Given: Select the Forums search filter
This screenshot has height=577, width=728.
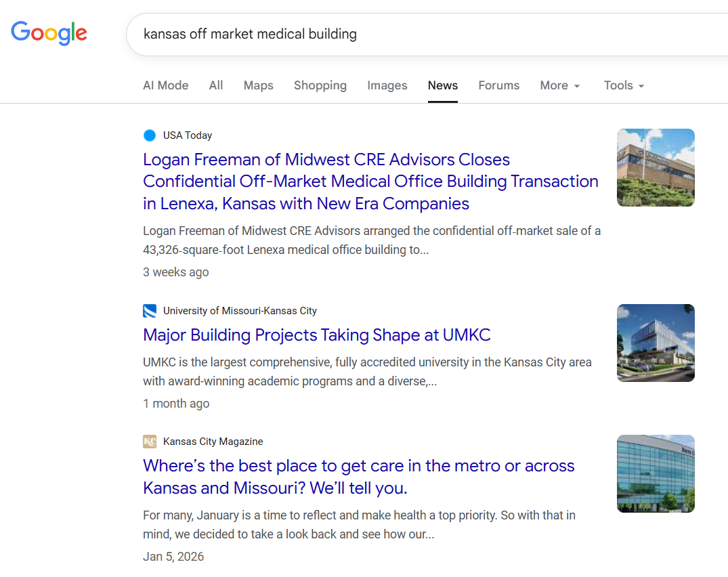Looking at the screenshot, I should 498,85.
